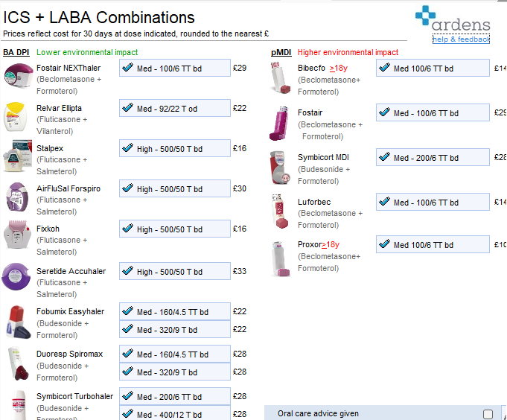Click the Fixkoh inhaler image

tap(16, 237)
